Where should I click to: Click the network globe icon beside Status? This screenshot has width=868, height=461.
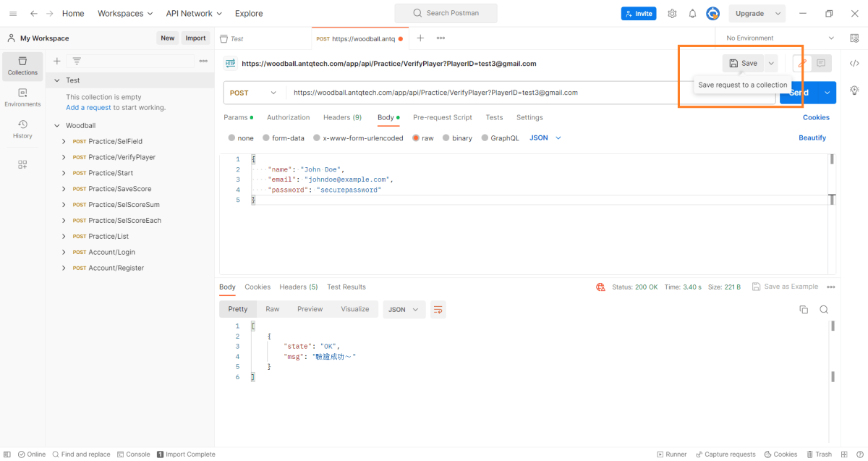tap(600, 287)
